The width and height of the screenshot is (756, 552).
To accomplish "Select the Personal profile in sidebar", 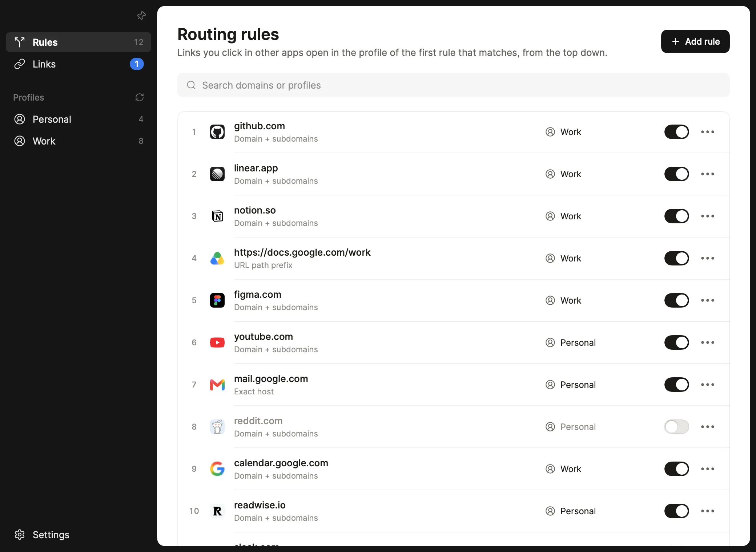I will pyautogui.click(x=79, y=119).
